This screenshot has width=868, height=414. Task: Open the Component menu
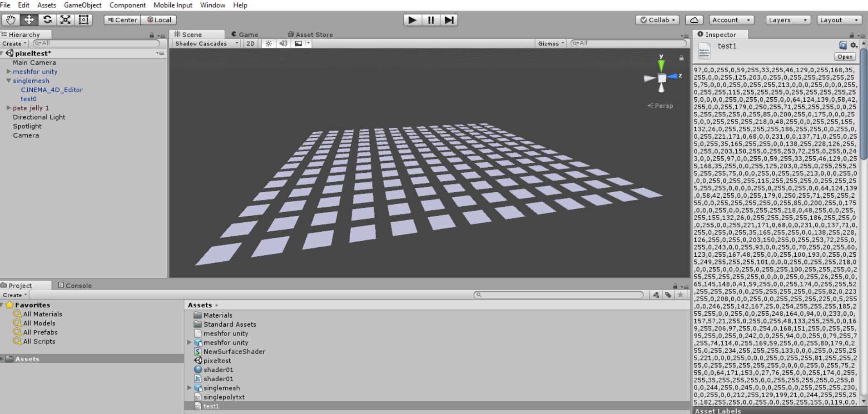click(x=128, y=5)
